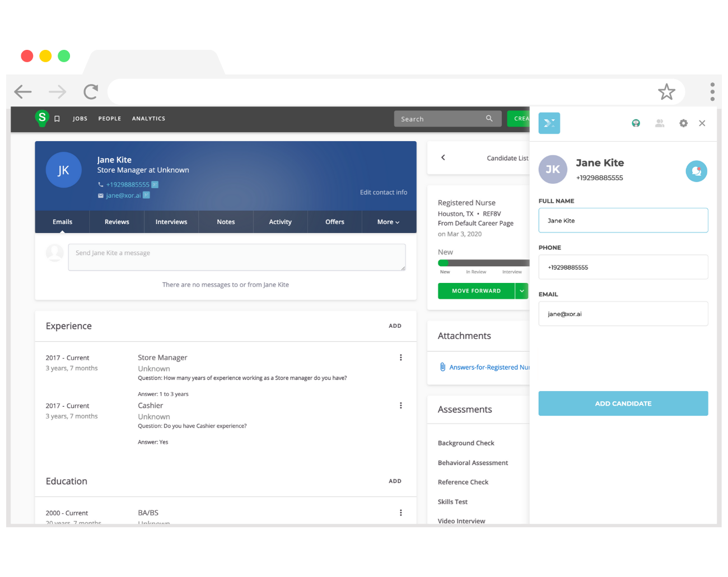Click the search magnifier icon

coord(489,119)
